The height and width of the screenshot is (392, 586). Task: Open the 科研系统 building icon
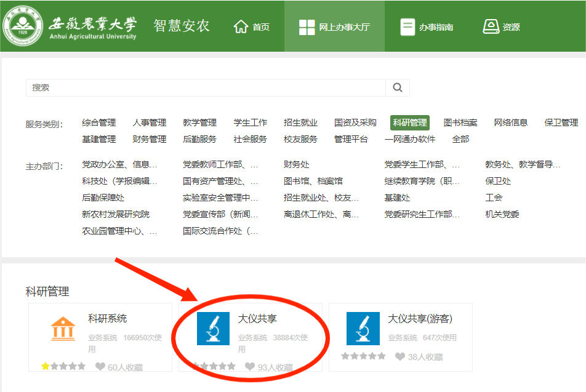click(x=63, y=329)
